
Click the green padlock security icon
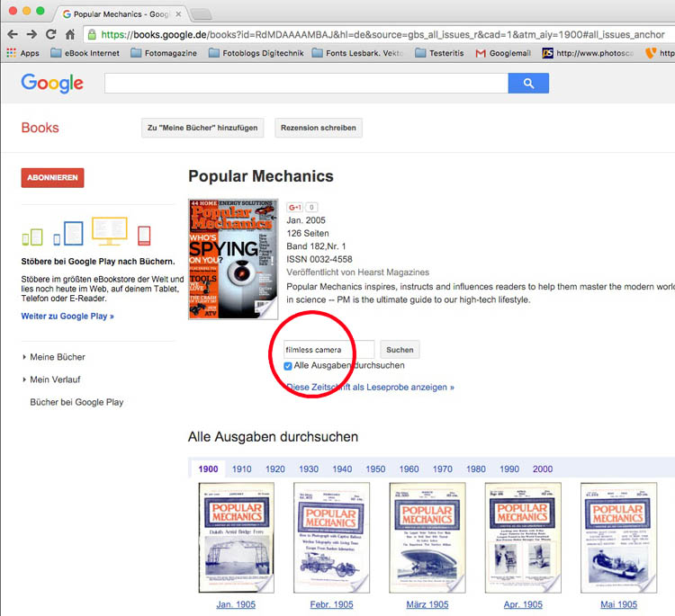pyautogui.click(x=92, y=34)
